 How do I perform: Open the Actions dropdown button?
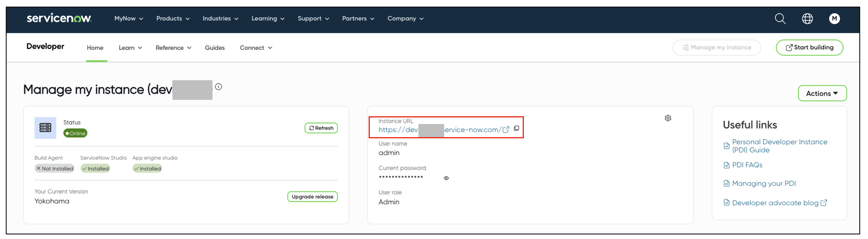822,93
